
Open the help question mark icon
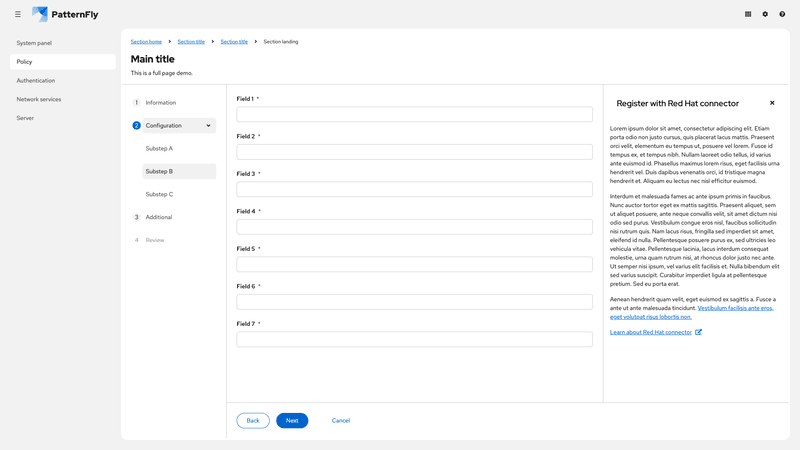coord(782,14)
